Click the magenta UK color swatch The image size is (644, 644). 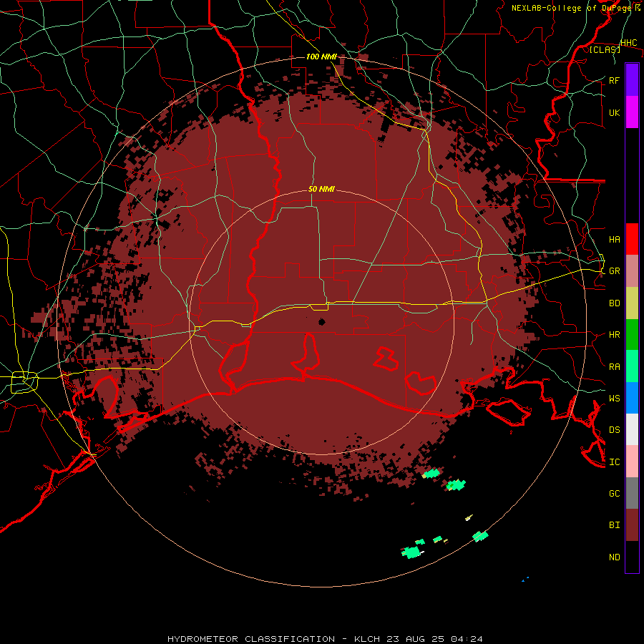(632, 112)
